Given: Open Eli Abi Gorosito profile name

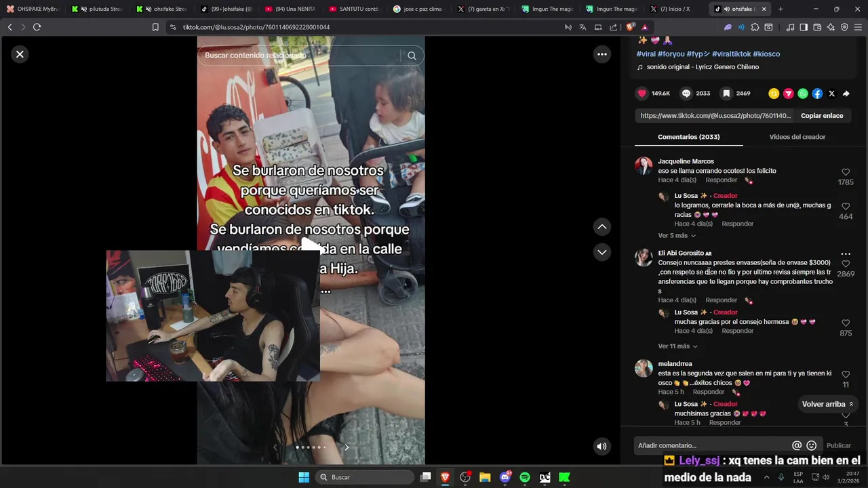Looking at the screenshot, I should click(681, 253).
